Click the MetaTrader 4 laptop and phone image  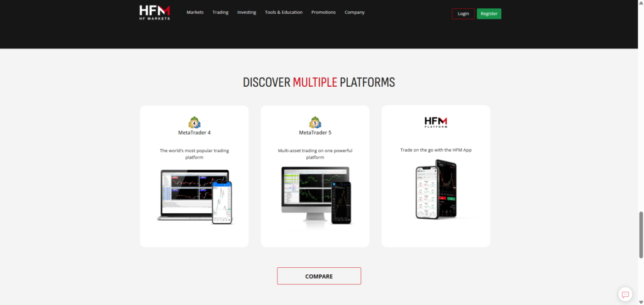[194, 196]
